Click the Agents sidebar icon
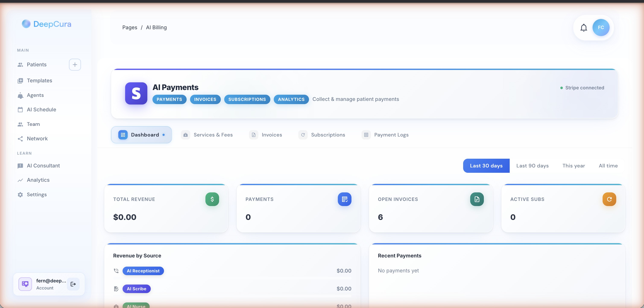Viewport: 644px width, 308px height. coord(20,95)
